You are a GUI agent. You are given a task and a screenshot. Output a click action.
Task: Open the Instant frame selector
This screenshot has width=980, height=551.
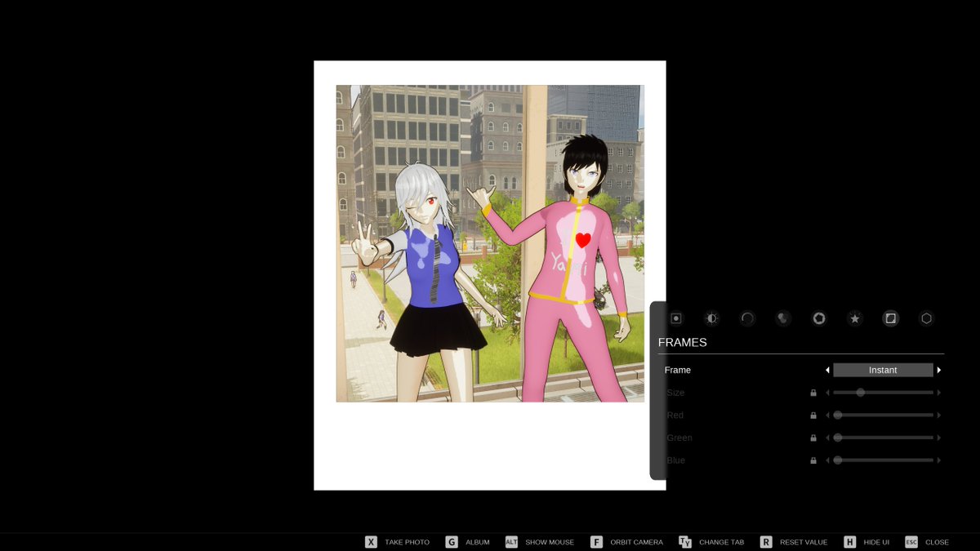883,370
